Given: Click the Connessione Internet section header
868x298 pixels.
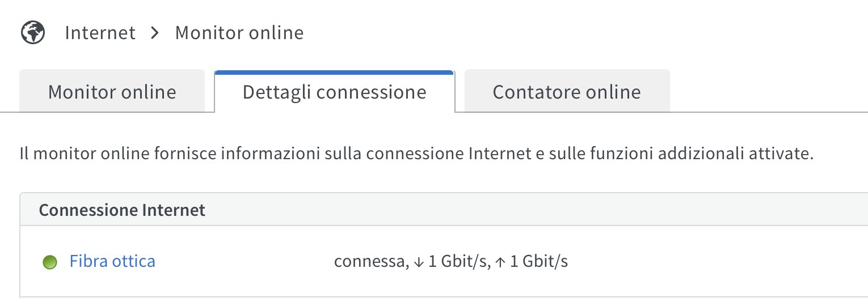Looking at the screenshot, I should click(122, 211).
